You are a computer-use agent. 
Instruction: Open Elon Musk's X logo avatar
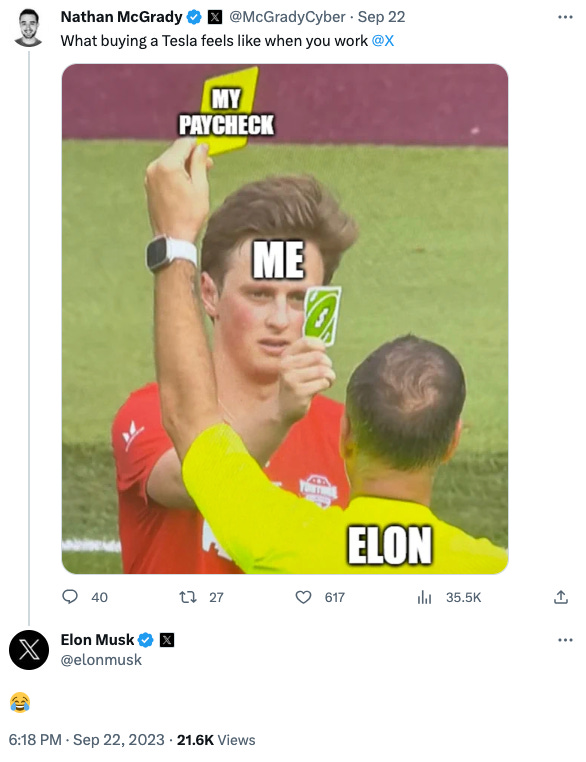coord(29,650)
